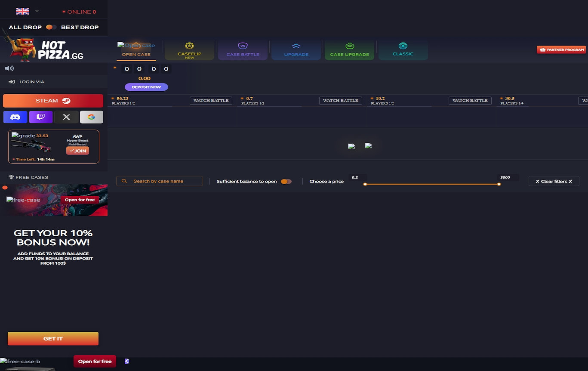Screen dimensions: 588x371
Task: Switch to the Case Upgrade tab
Action: pyautogui.click(x=349, y=50)
